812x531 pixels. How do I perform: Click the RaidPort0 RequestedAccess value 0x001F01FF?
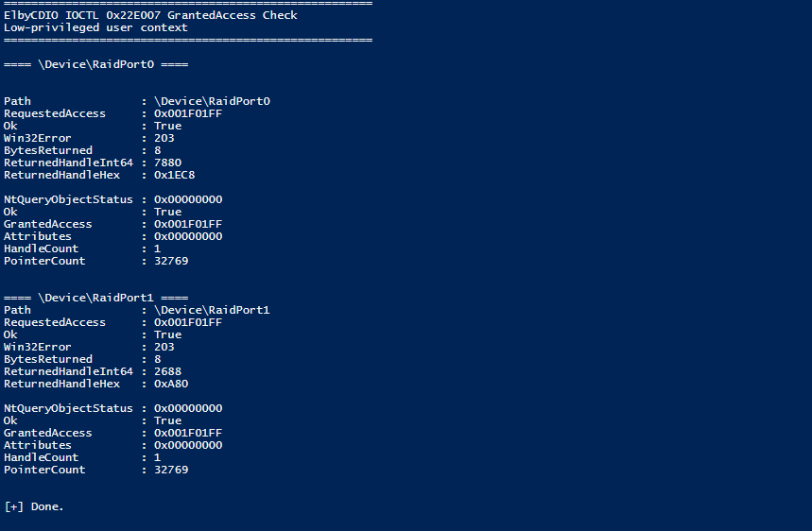pos(188,113)
